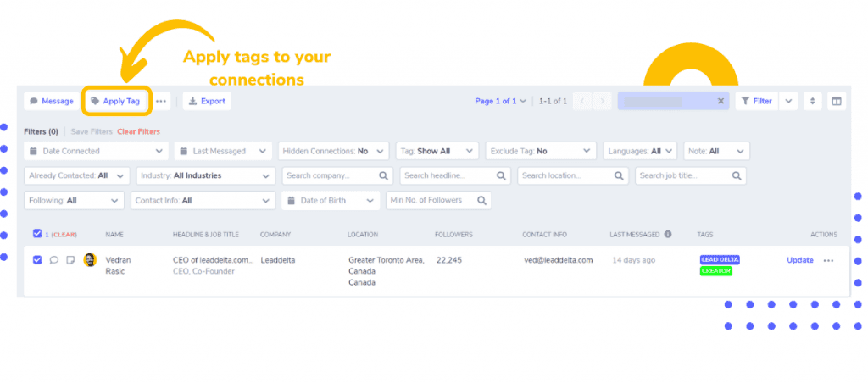
Task: Open the Industry: All Industries dropdown
Action: [x=205, y=176]
